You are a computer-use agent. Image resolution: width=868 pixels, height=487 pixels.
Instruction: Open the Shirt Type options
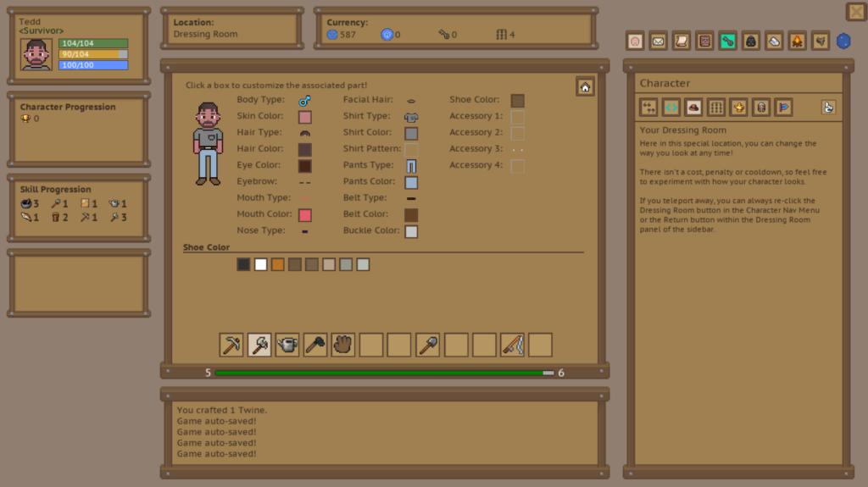click(411, 117)
